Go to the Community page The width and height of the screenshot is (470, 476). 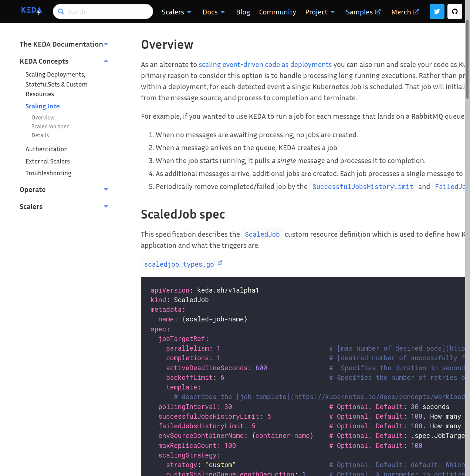point(277,11)
